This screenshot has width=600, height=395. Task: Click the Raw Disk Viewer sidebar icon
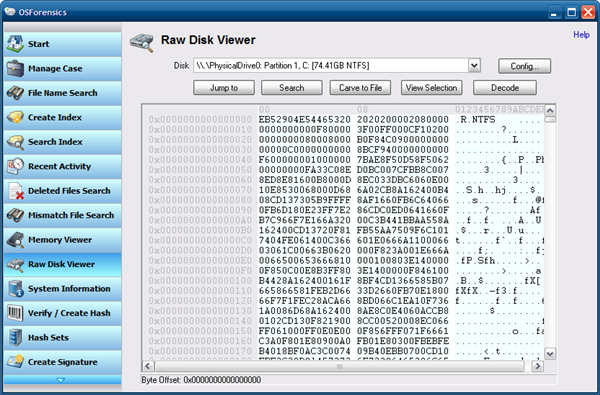tap(15, 264)
